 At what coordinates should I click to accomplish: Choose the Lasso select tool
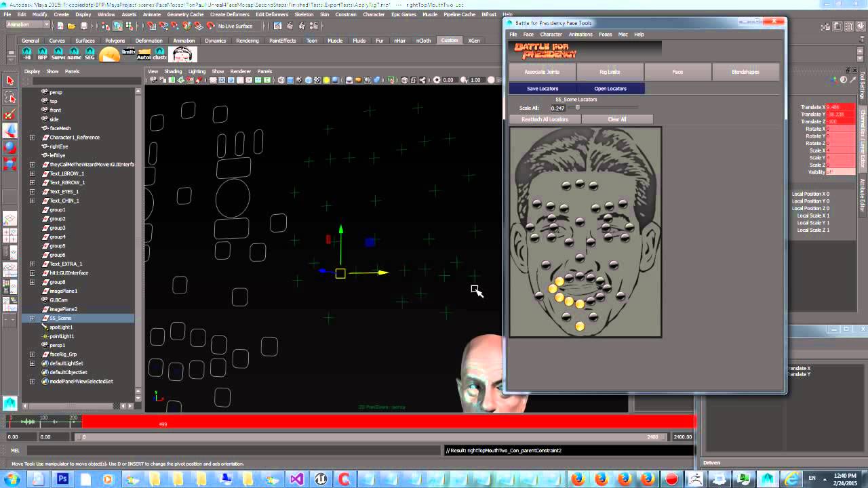(9, 98)
